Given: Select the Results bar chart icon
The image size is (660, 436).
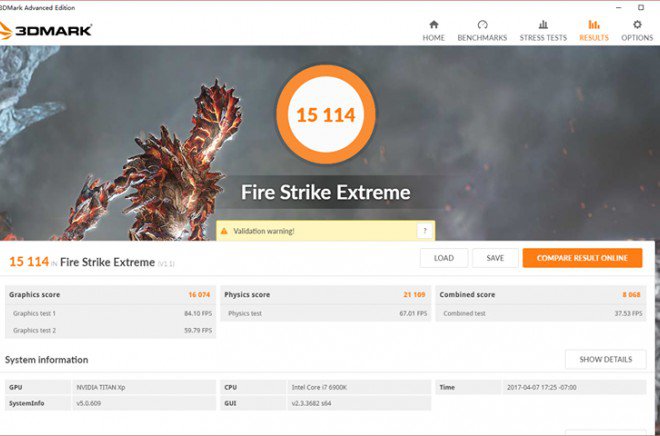Looking at the screenshot, I should pos(594,24).
